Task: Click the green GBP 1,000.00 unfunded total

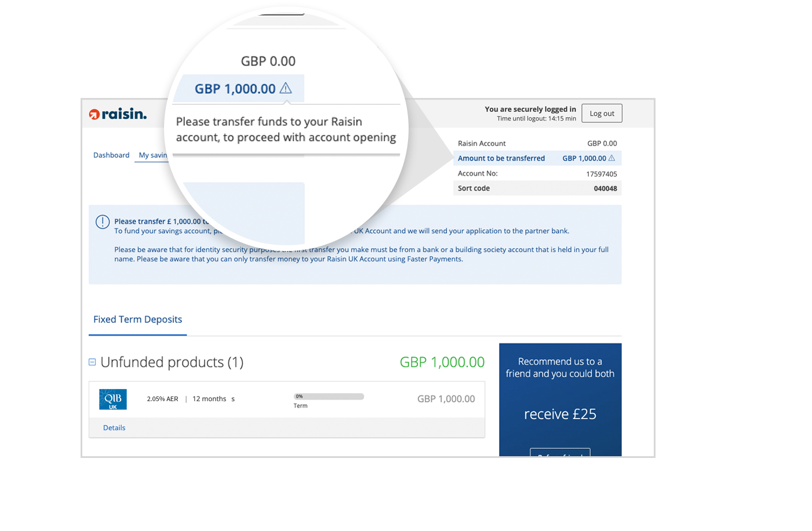Action: (x=442, y=362)
